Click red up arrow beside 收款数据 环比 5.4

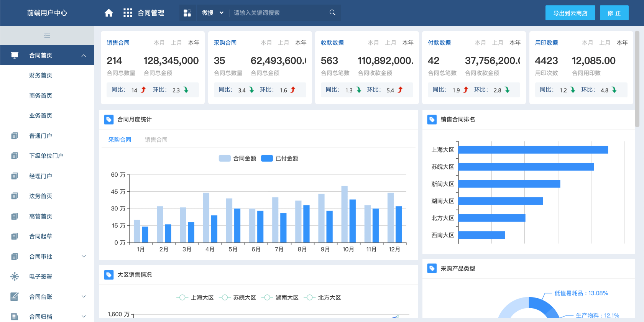click(400, 90)
